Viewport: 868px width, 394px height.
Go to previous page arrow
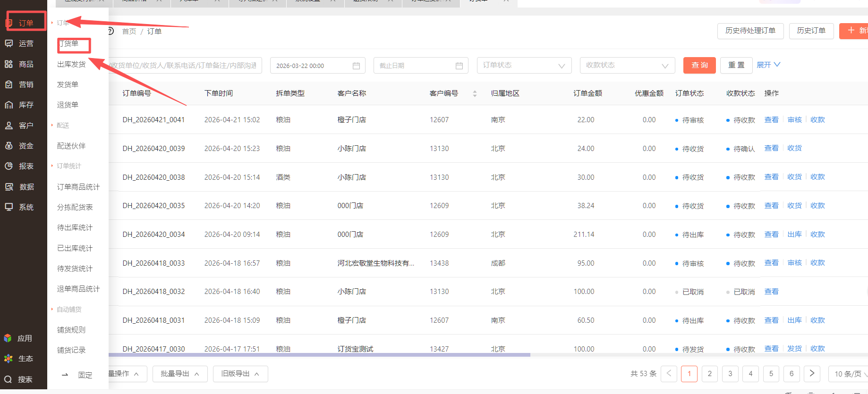click(669, 374)
